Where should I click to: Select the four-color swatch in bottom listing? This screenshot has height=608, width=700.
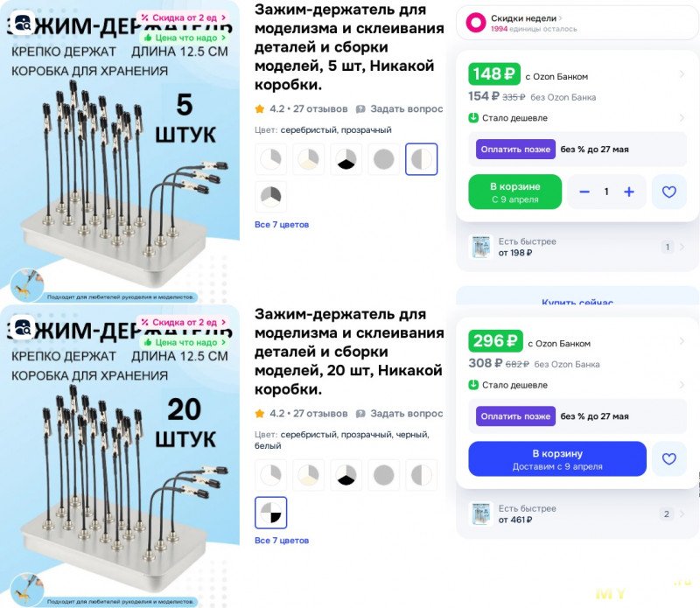pyautogui.click(x=270, y=513)
